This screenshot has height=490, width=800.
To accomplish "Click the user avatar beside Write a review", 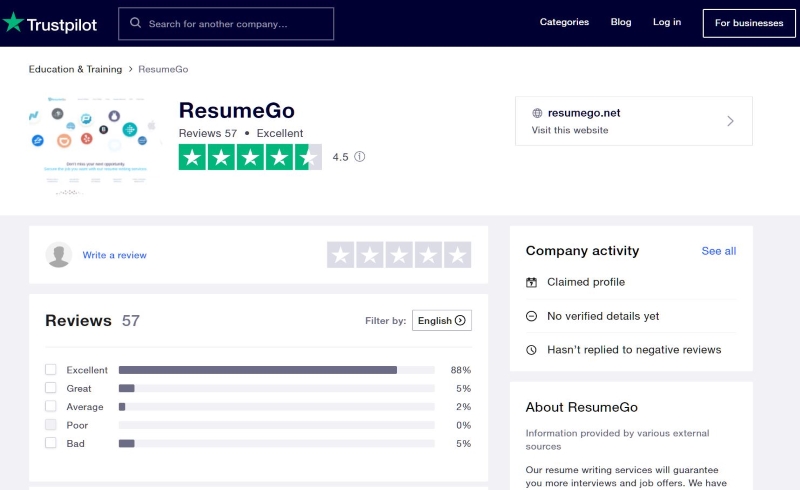I will pyautogui.click(x=59, y=255).
